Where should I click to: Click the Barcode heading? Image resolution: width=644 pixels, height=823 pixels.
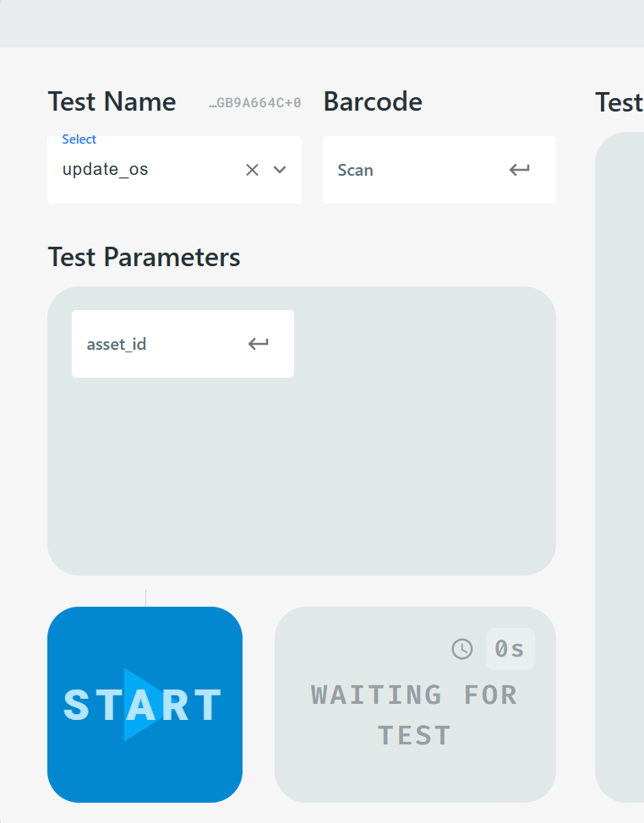pyautogui.click(x=373, y=101)
